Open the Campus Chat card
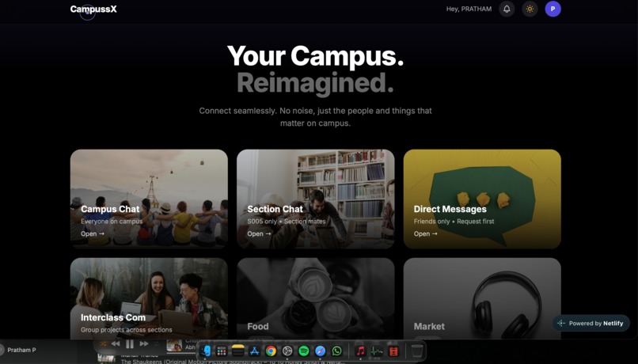The width and height of the screenshot is (638, 364). pyautogui.click(x=149, y=199)
